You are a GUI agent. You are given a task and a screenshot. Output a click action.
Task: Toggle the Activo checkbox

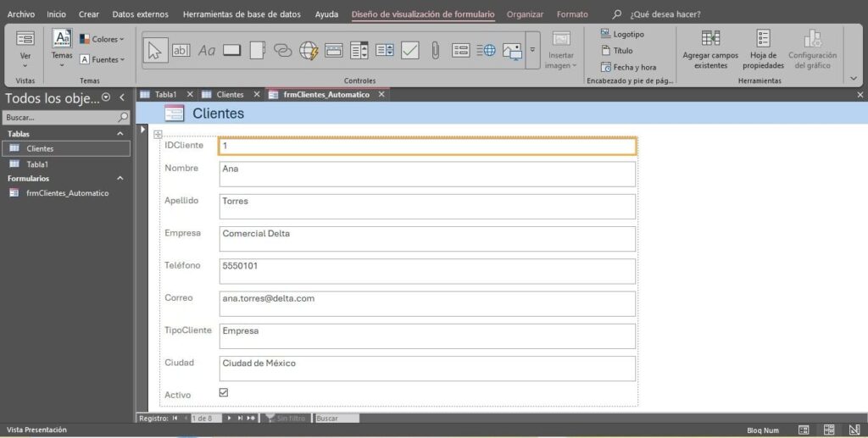coord(224,392)
